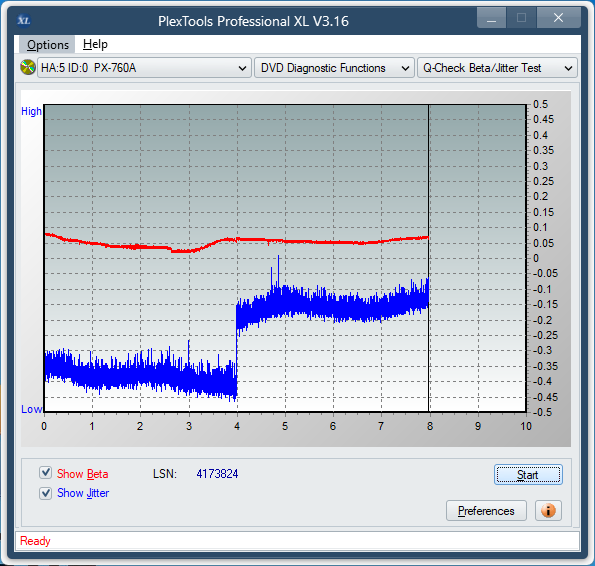Click the LSN value 4173824
The height and width of the screenshot is (566, 595).
(217, 473)
